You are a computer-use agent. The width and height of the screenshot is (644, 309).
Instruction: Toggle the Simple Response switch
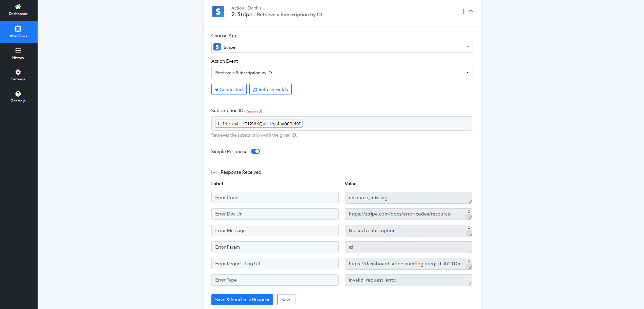[255, 151]
